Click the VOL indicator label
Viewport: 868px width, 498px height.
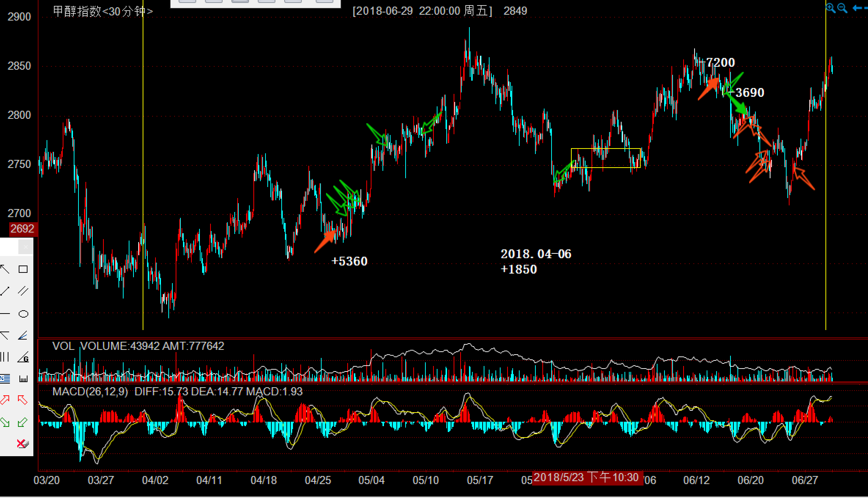(63, 346)
